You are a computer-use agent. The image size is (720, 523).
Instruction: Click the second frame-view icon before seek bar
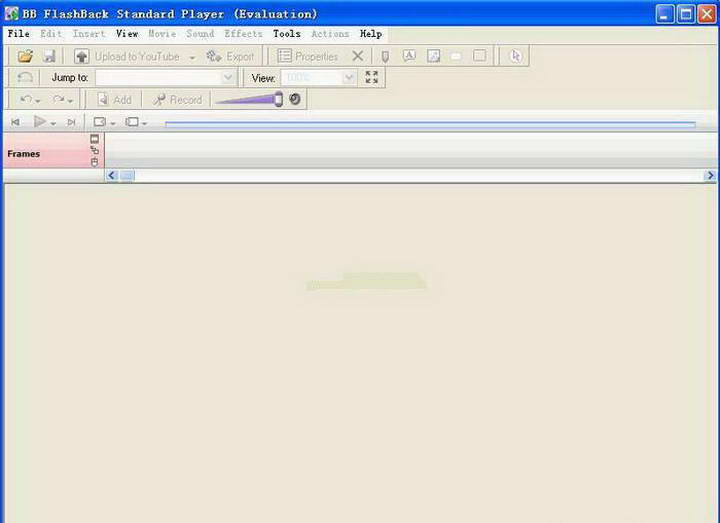(x=132, y=122)
